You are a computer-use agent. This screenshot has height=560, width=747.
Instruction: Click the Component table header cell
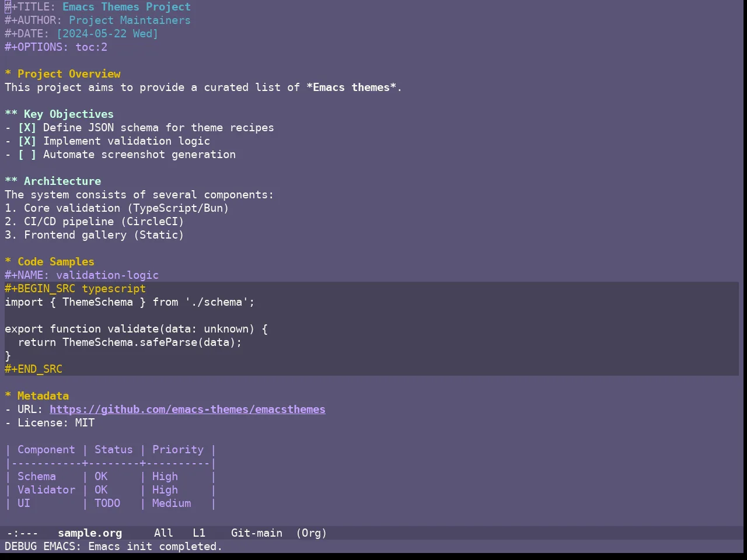click(x=46, y=450)
